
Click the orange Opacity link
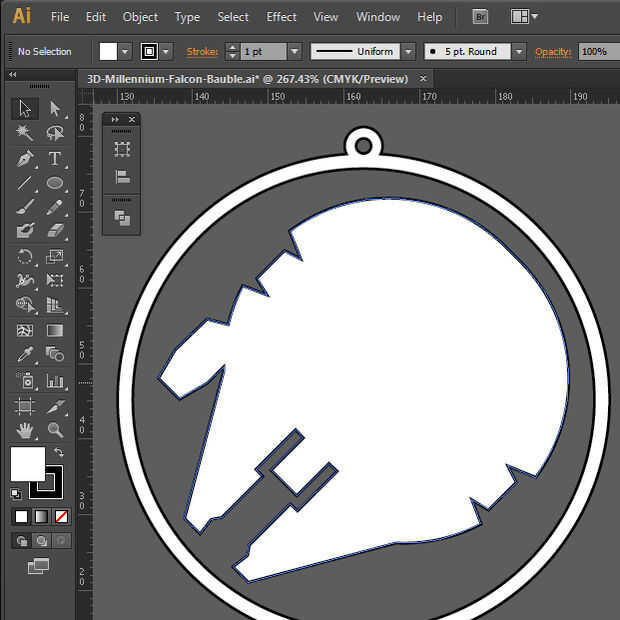pos(553,52)
